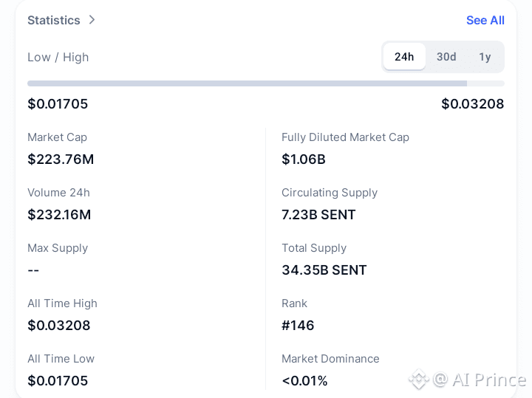This screenshot has width=532, height=398.
Task: Open the Statistics section chevron
Action: pos(92,20)
